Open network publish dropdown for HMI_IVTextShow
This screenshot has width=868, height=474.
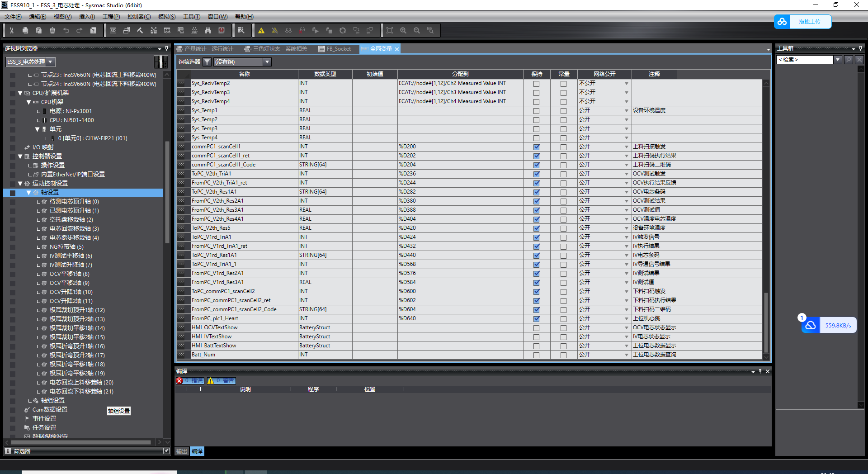pos(627,337)
